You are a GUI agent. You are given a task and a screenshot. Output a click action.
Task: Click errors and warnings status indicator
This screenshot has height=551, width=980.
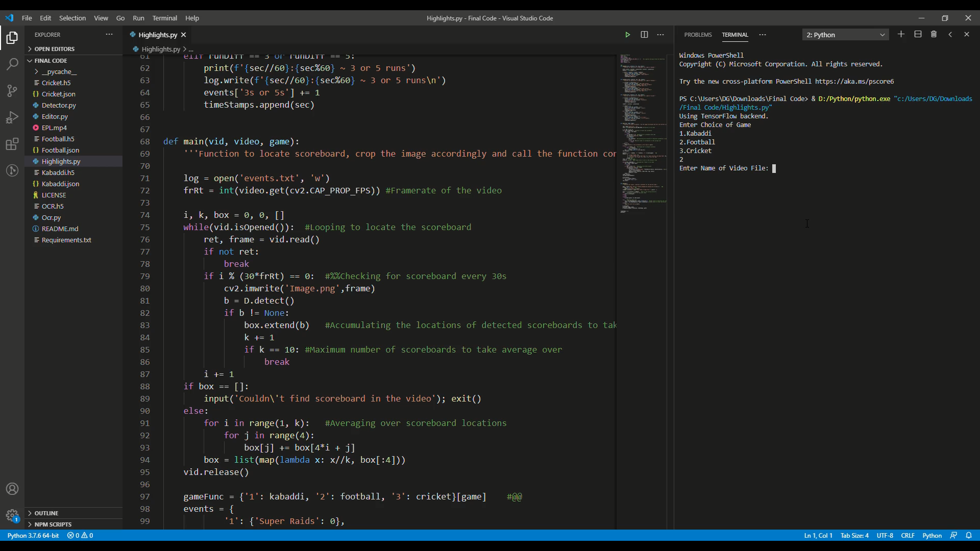pos(80,535)
